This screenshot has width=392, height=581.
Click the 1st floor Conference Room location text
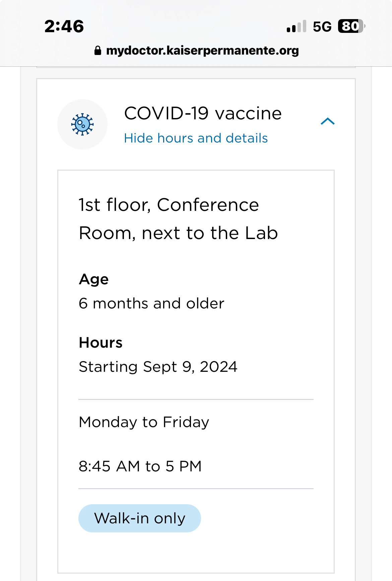pos(178,219)
